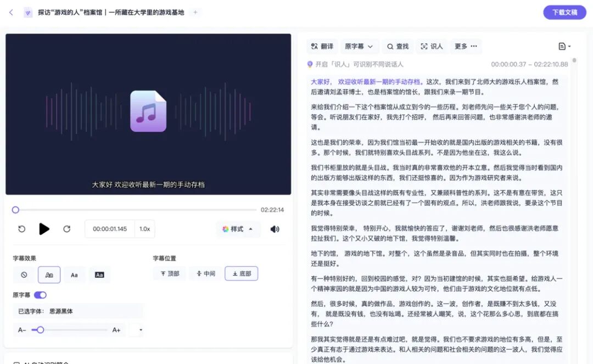Click paragraph starting 有一种特别好的
Image resolution: width=593 pixels, height=364 pixels.
click(x=437, y=283)
